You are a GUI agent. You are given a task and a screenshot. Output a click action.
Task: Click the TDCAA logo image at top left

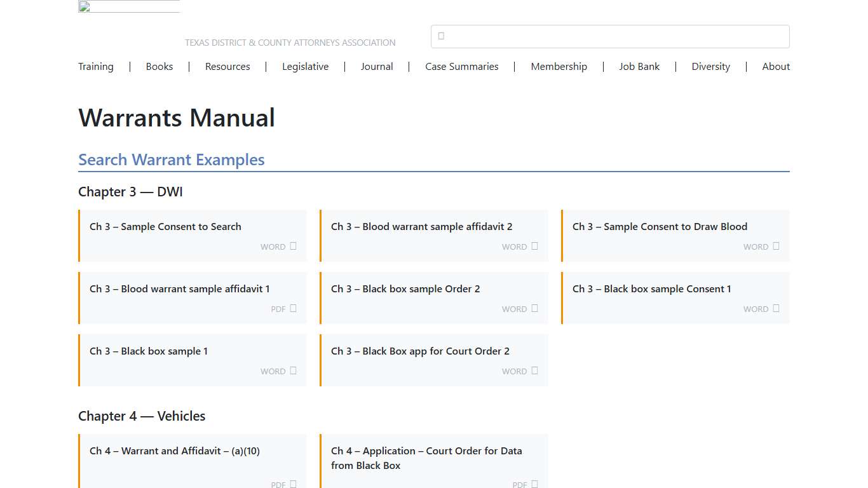pos(129,7)
